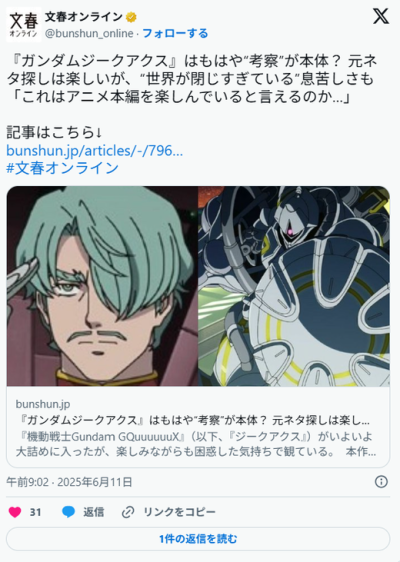Click the blue reply bubble icon
This screenshot has height=562, width=400.
pos(68,512)
